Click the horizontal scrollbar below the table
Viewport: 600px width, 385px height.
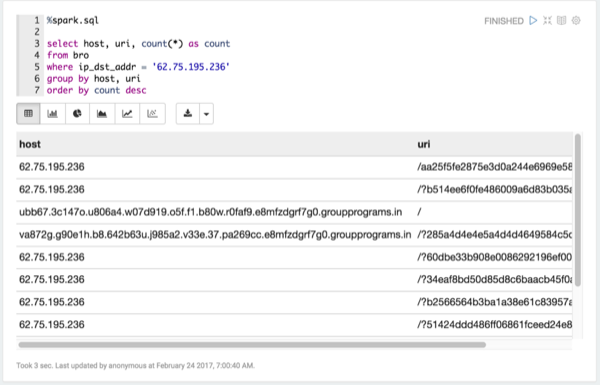tap(252, 344)
